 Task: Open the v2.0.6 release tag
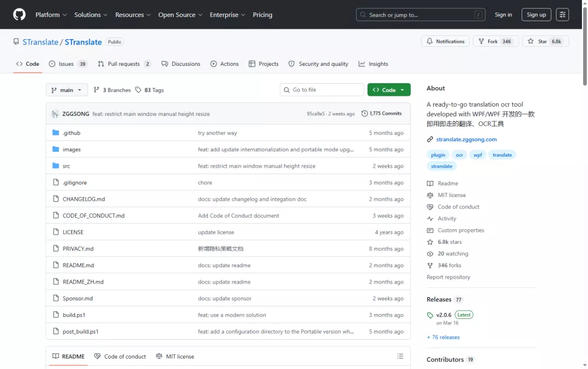[x=444, y=315]
